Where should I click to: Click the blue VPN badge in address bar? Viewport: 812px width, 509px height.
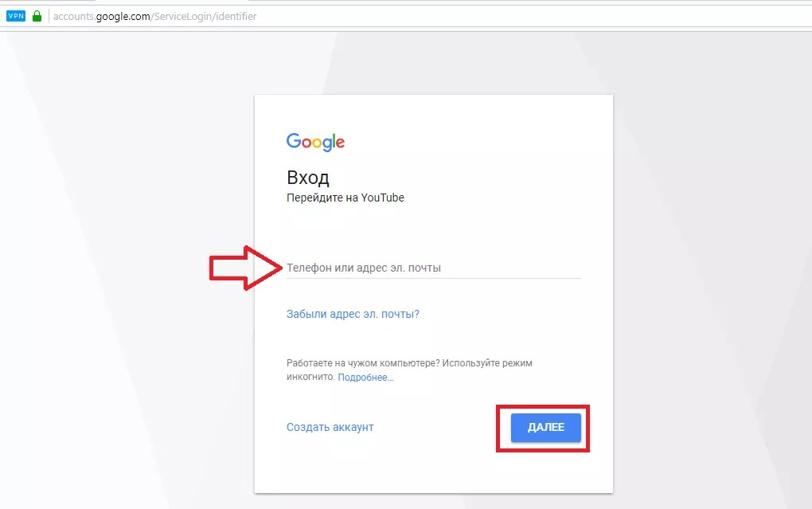16,16
